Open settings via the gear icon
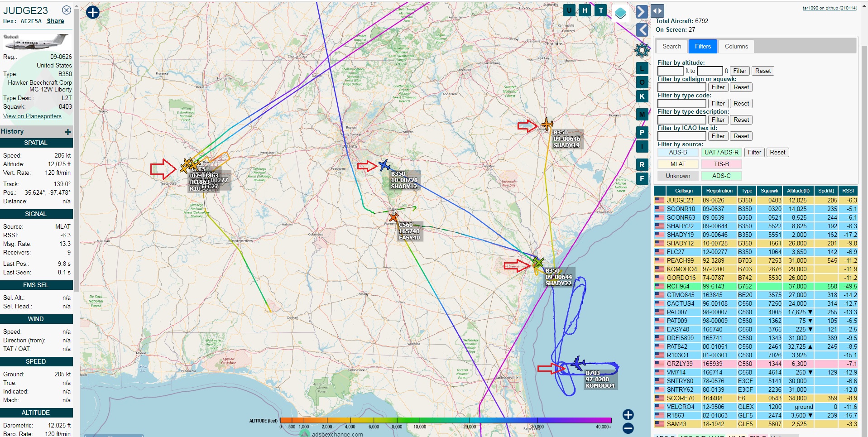This screenshot has width=868, height=437. pos(642,50)
